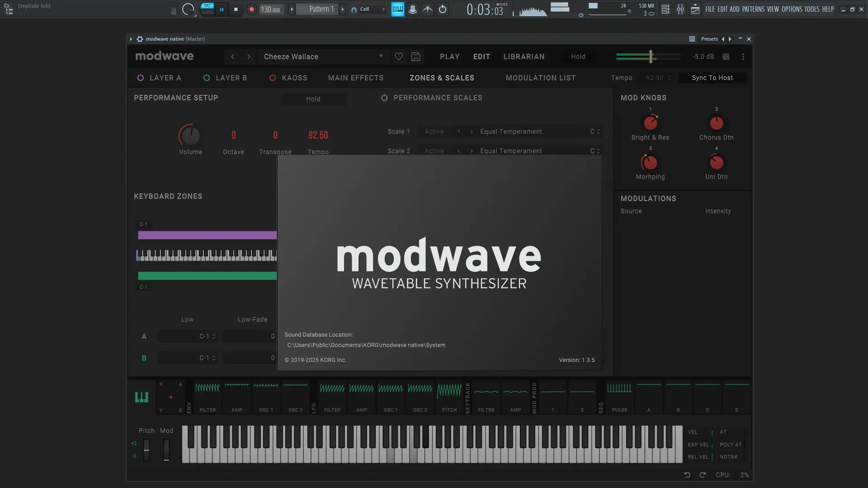The image size is (868, 488).
Task: Adjust the master output level slider
Action: (x=651, y=56)
